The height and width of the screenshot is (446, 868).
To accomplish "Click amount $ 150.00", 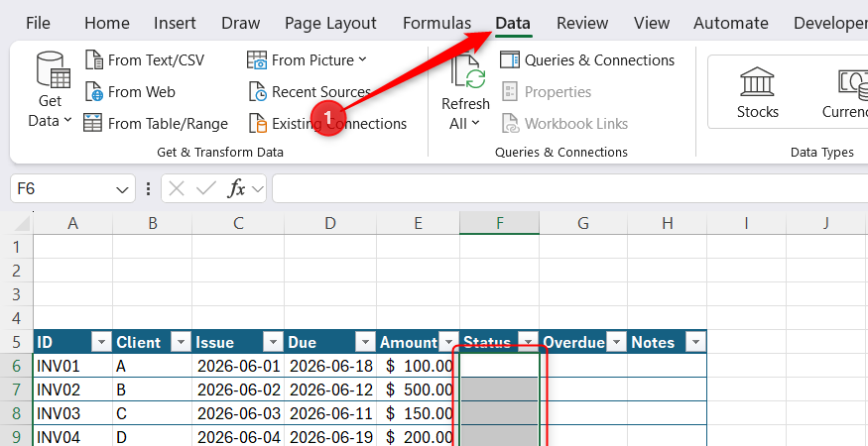I will [418, 413].
